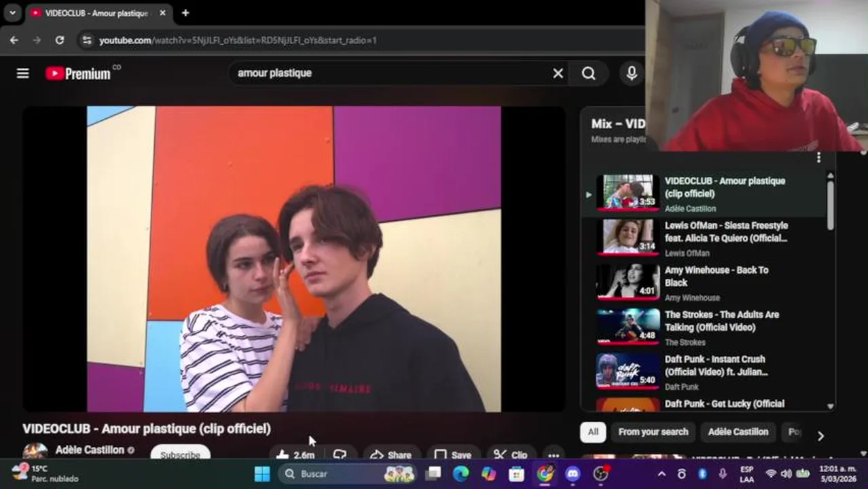
Task: Click the Mix playlist header title
Action: click(618, 124)
